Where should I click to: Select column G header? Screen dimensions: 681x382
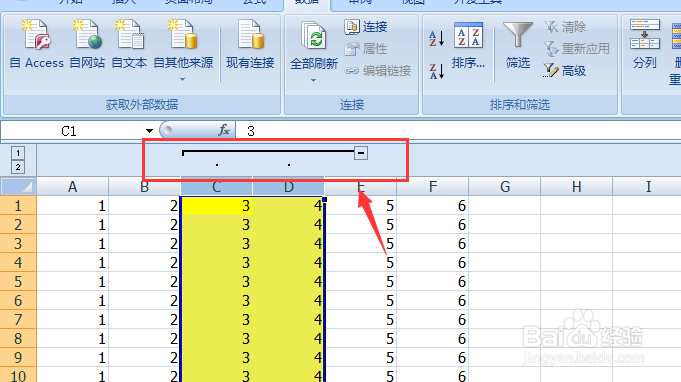(x=505, y=187)
